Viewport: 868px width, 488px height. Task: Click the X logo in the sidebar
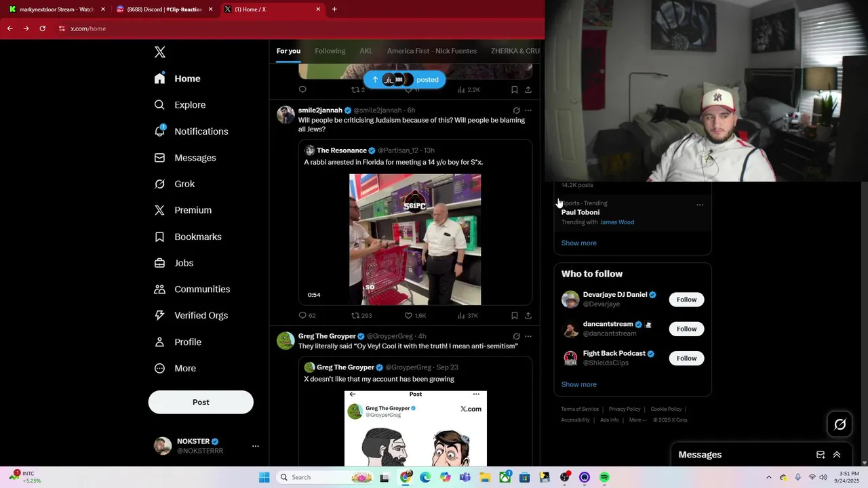(x=159, y=52)
